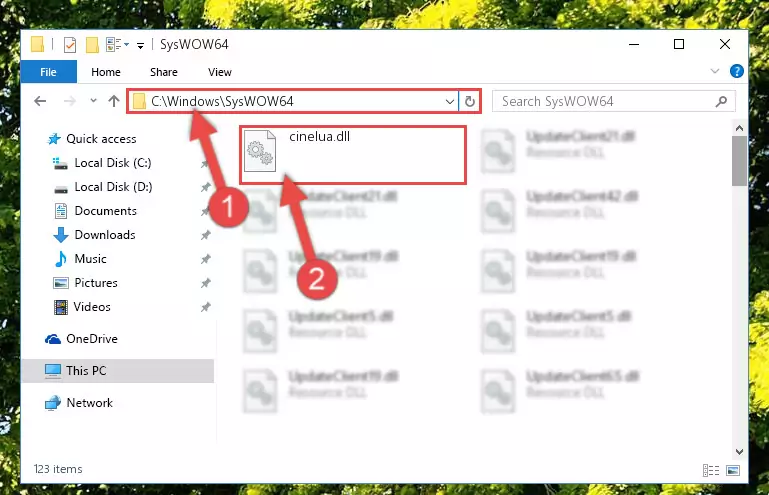Click the cinelua.dll gear file icon
The height and width of the screenshot is (495, 769).
pyautogui.click(x=259, y=151)
